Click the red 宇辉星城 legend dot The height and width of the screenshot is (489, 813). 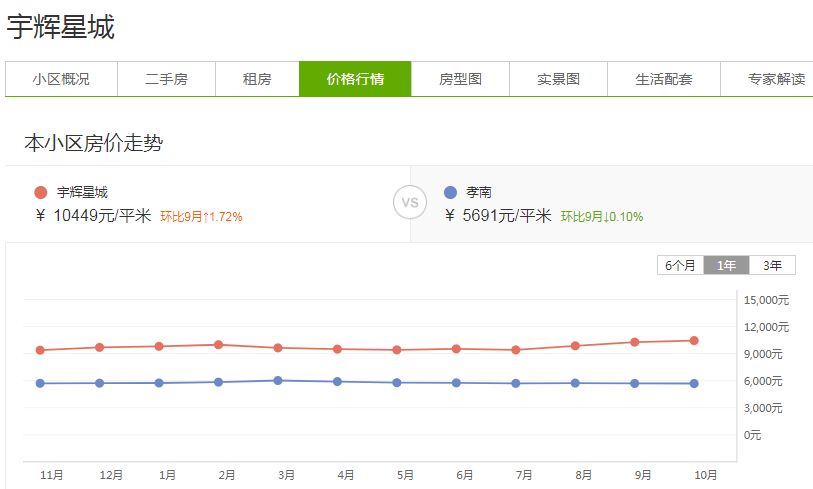pos(41,192)
